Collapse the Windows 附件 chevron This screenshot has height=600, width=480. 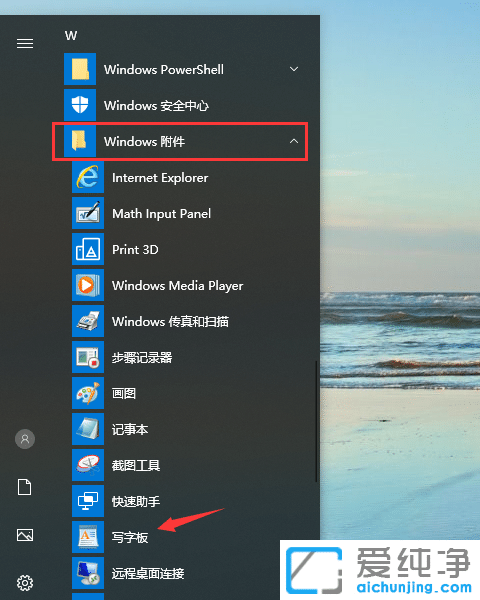[x=294, y=141]
